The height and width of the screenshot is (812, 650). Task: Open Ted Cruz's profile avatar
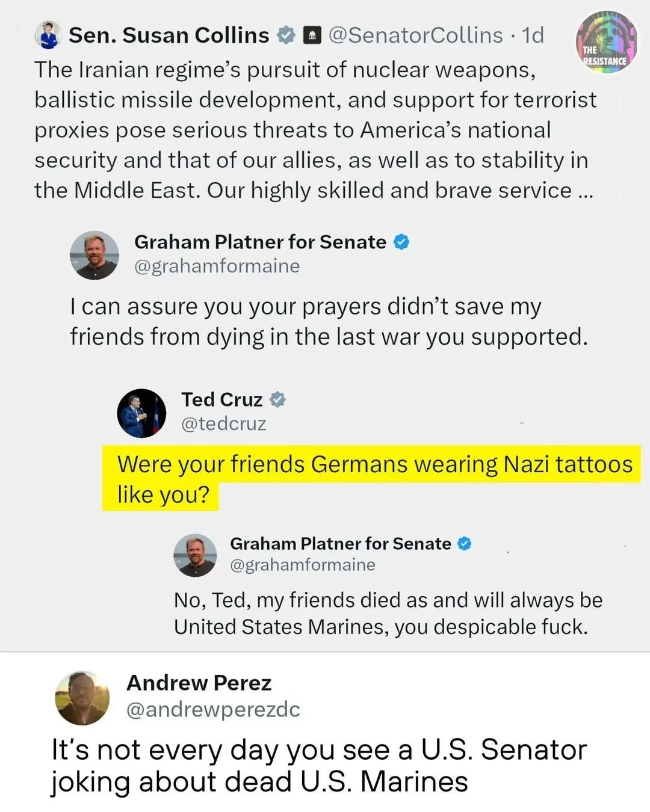tap(141, 413)
